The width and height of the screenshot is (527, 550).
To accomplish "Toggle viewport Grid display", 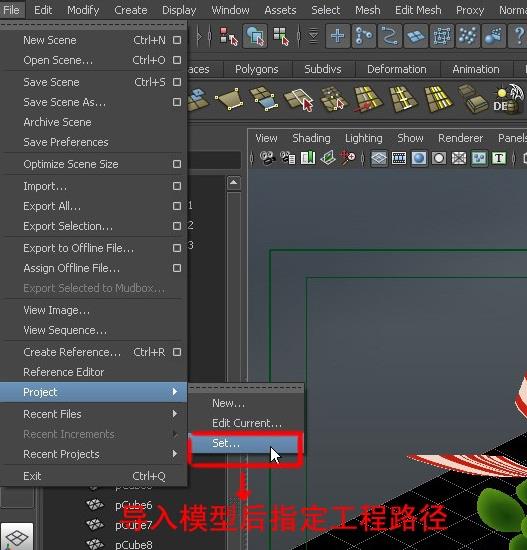I will coord(379,158).
